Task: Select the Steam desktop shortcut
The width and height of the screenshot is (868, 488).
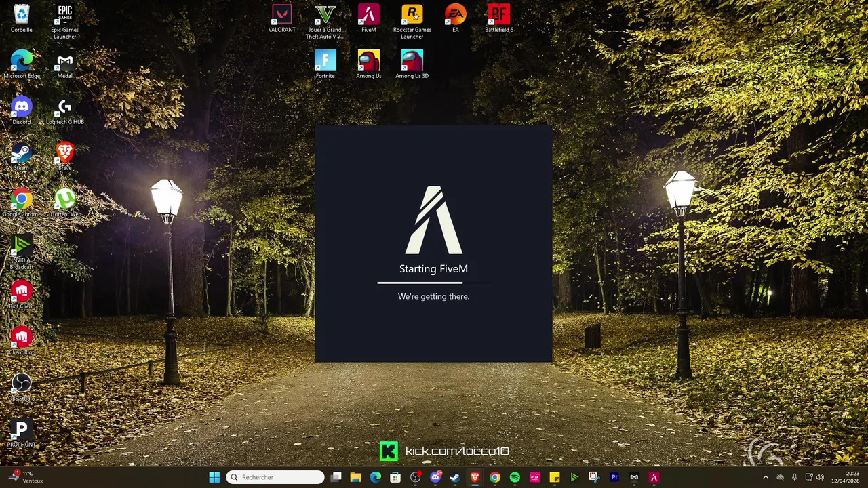Action: [x=22, y=157]
